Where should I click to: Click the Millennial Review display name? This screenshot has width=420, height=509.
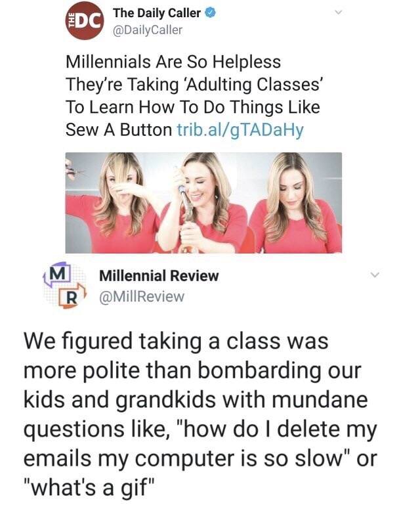[x=159, y=277]
